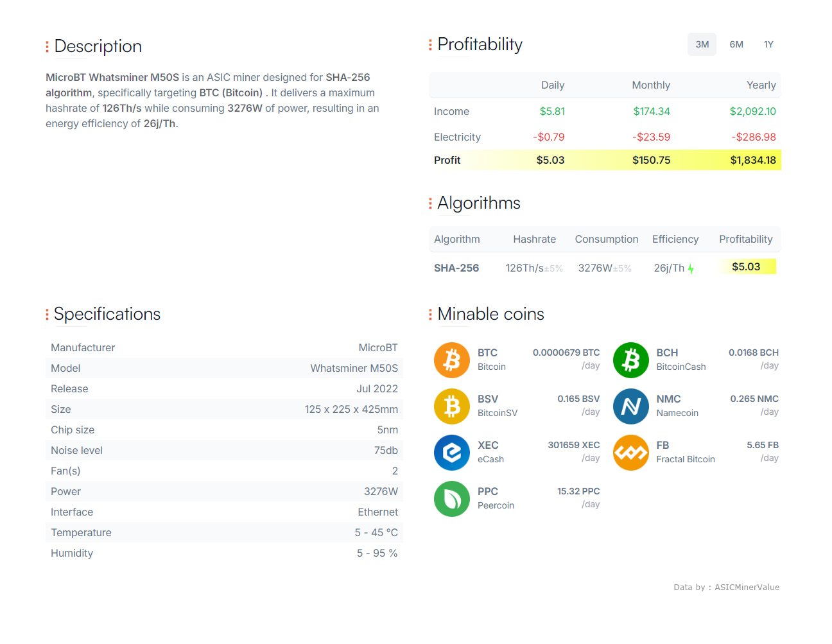This screenshot has width=832, height=644.
Task: Click the 0.165 BSV daily yield
Action: pos(578,399)
